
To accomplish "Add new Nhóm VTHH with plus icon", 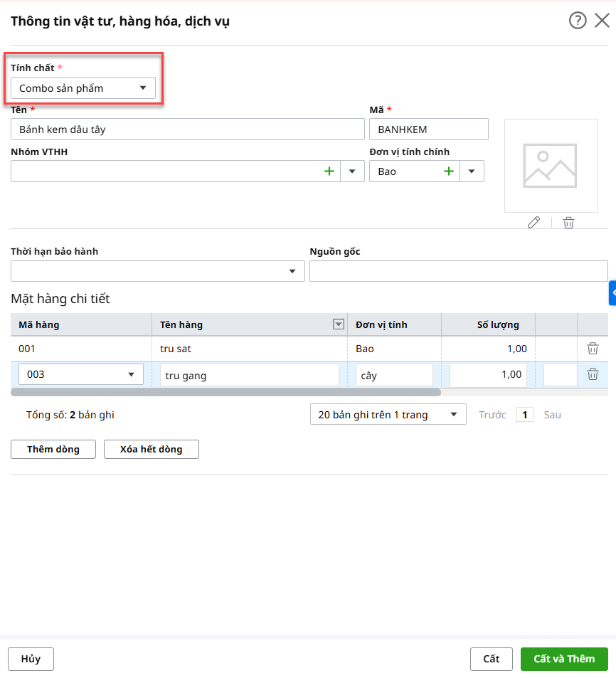I will coord(329,171).
